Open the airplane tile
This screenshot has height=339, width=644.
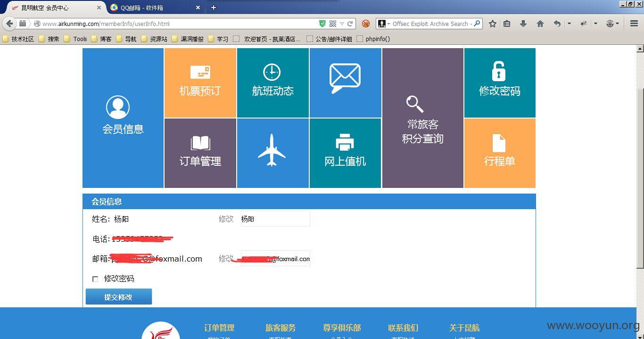[x=273, y=153]
